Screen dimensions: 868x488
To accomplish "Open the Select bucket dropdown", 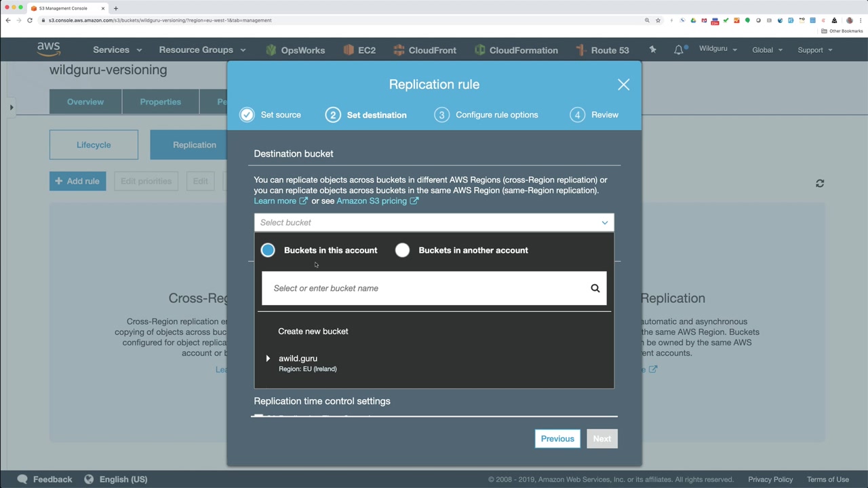I will (x=434, y=222).
